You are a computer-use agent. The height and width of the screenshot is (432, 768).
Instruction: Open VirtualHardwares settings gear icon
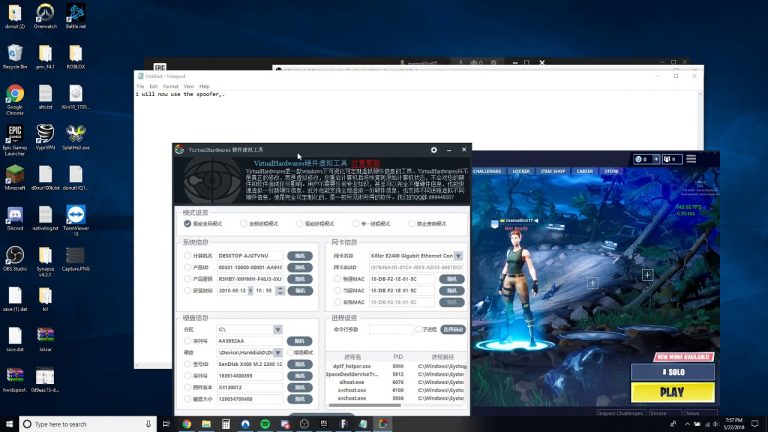[433, 150]
